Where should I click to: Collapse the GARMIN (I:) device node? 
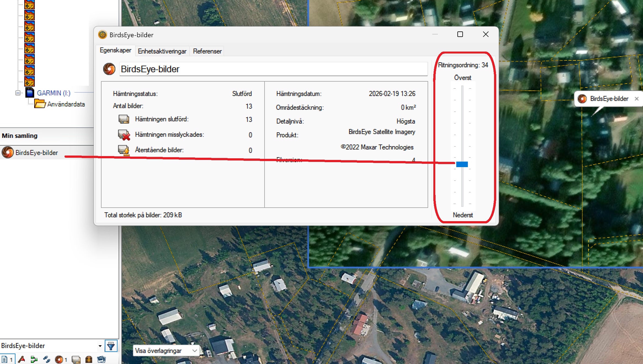(18, 93)
